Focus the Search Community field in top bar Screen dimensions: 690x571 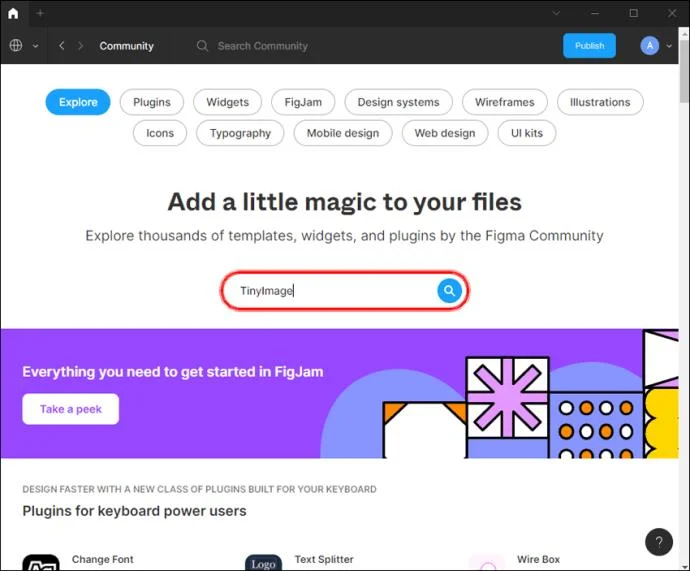click(262, 46)
